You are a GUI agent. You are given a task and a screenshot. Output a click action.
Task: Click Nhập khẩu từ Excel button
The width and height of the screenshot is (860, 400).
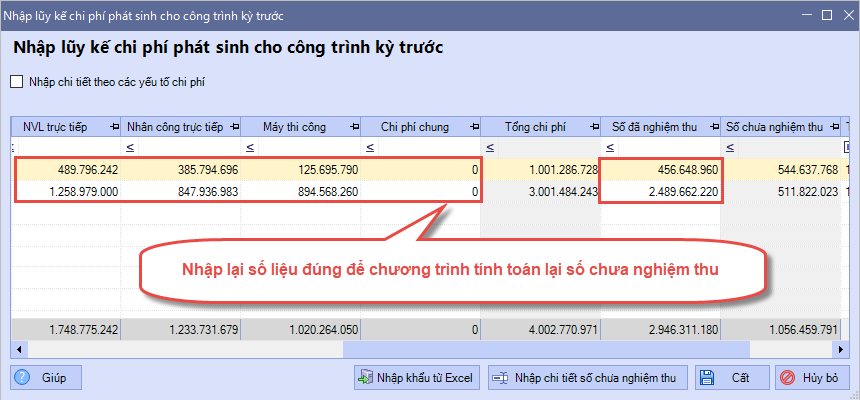pos(416,377)
